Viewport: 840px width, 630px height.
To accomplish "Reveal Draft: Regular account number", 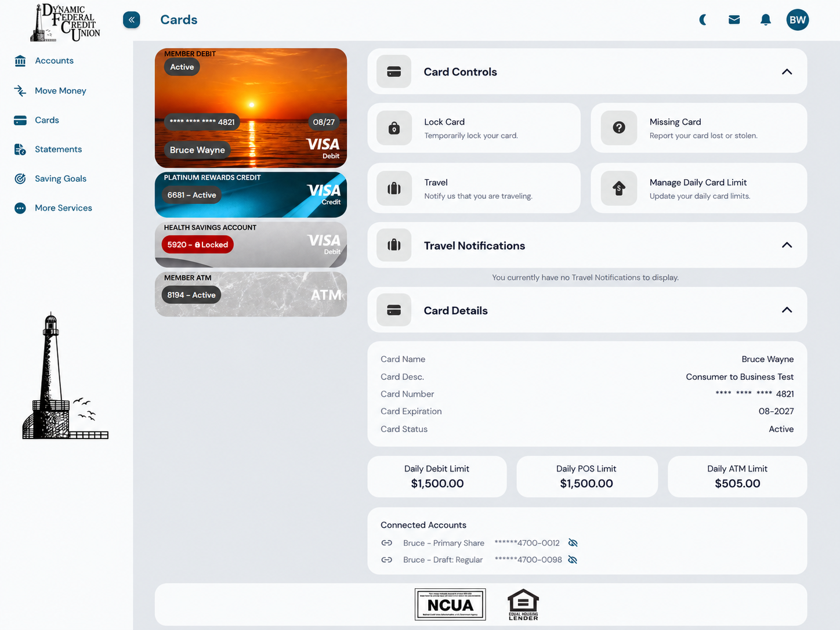I will [x=573, y=560].
